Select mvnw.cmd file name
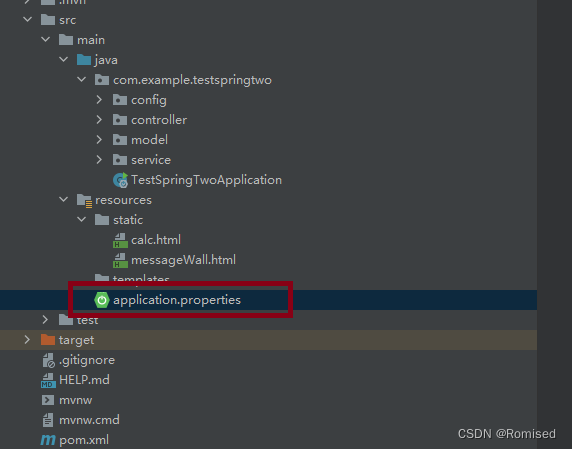Viewport: 572px width, 449px height. (89, 420)
